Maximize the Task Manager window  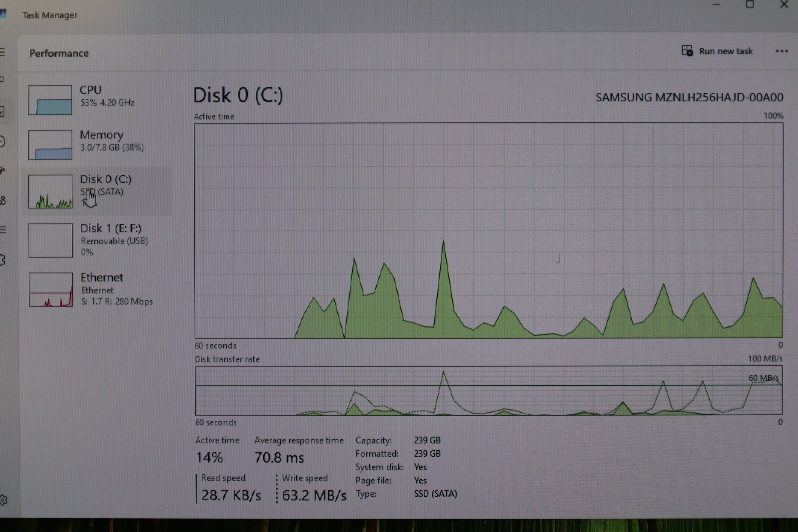(x=750, y=4)
